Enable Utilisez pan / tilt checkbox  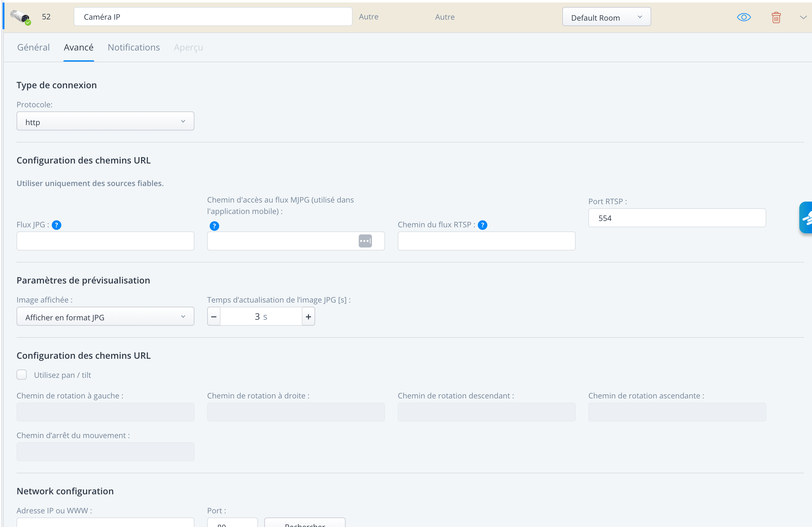point(22,375)
